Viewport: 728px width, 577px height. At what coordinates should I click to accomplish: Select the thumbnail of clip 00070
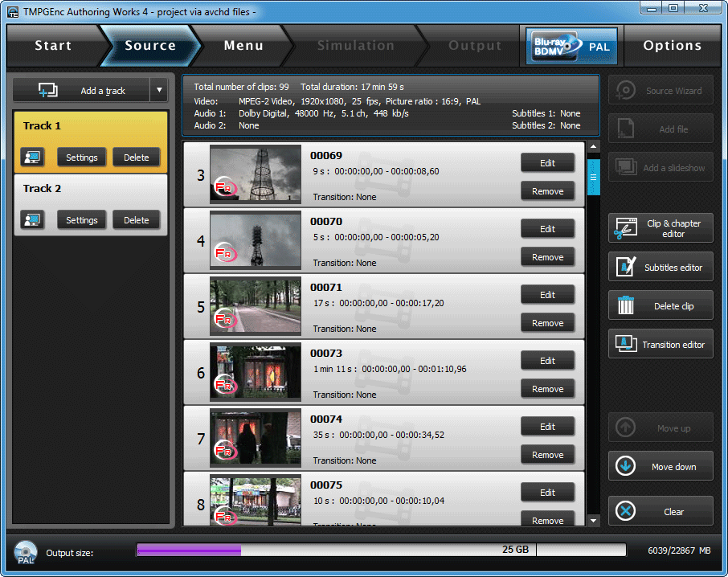click(x=256, y=240)
